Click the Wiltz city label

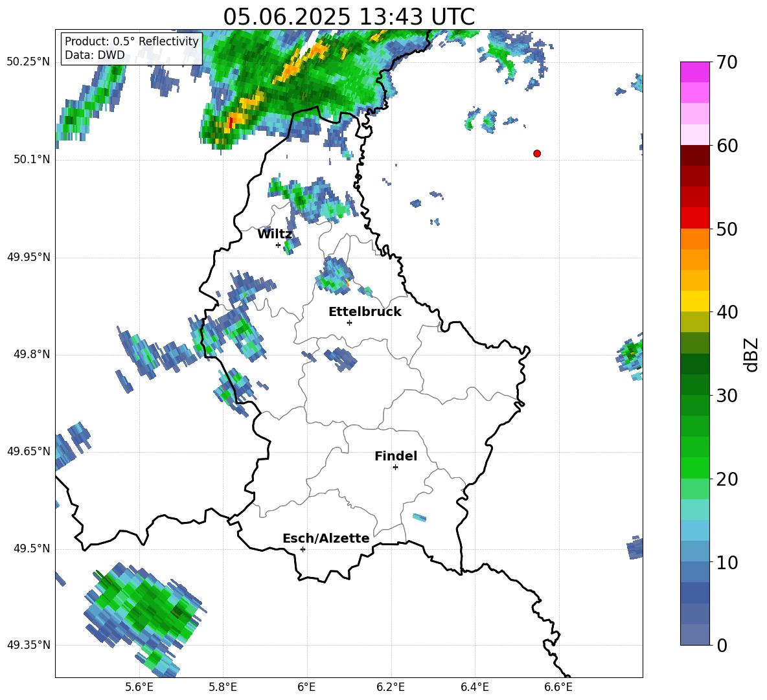pos(275,234)
